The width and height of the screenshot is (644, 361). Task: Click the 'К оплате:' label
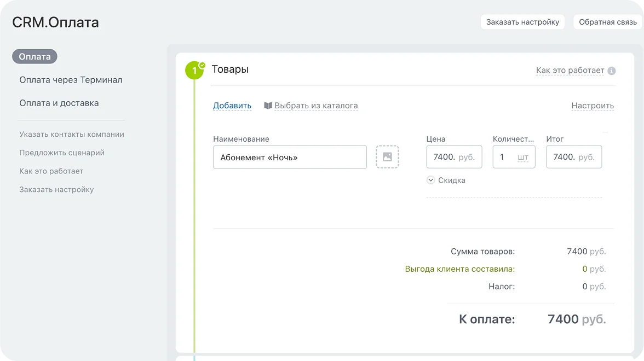click(487, 319)
